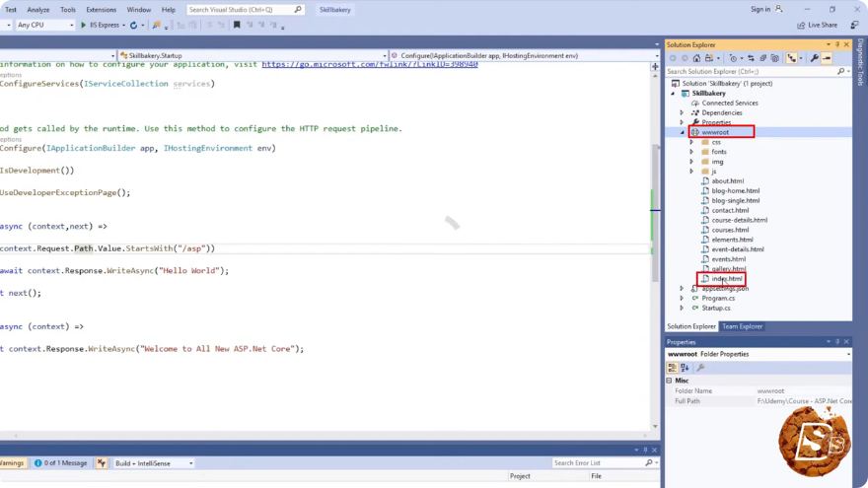868x488 pixels.
Task: Click Alphabetical sort icon in Properties panel
Action: [685, 368]
